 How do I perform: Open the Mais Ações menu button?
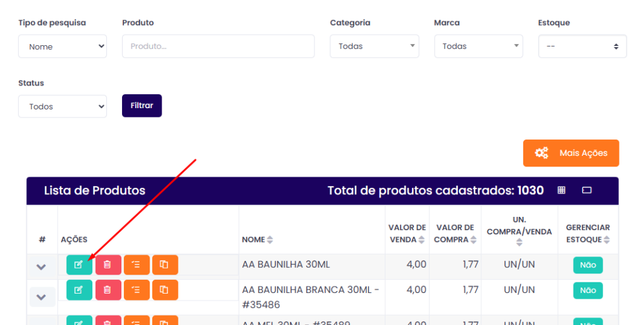[570, 153]
